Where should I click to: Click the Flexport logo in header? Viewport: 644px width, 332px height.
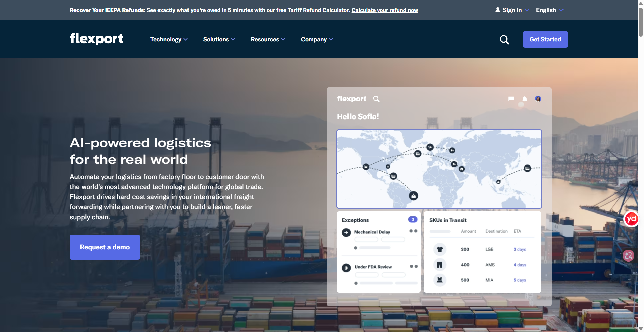[97, 39]
